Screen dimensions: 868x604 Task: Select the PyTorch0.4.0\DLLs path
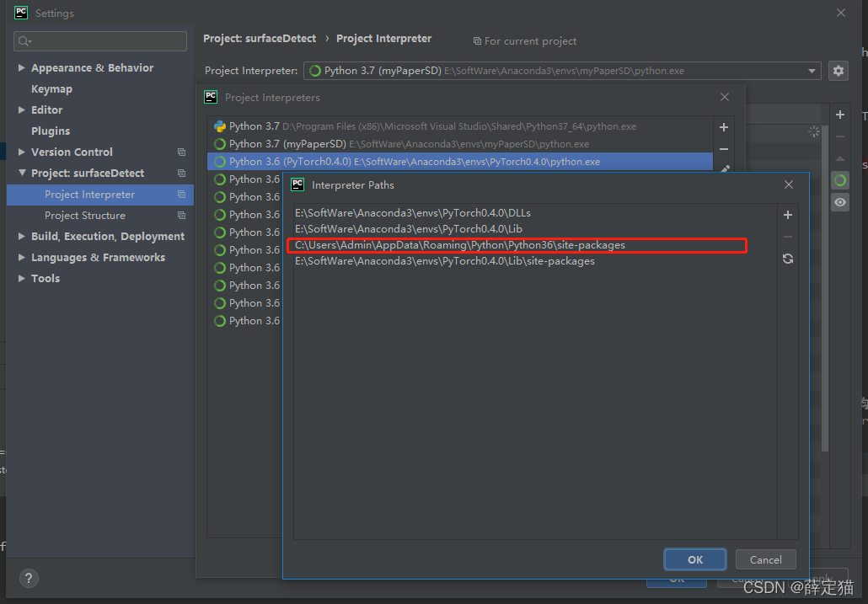535,213
